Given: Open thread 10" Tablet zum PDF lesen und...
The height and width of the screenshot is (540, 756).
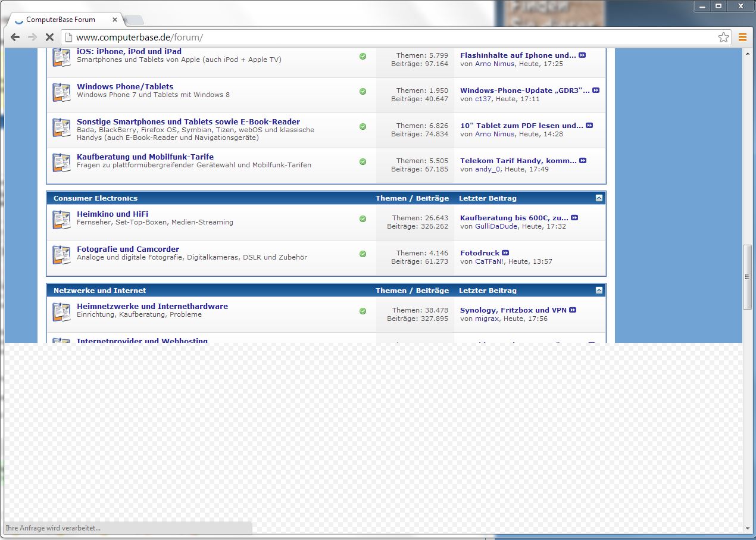Looking at the screenshot, I should click(521, 126).
